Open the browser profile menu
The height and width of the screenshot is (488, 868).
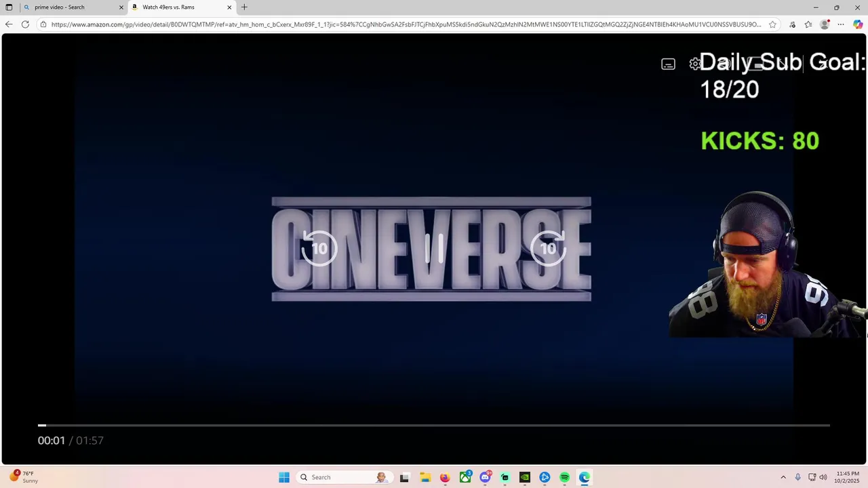point(825,24)
